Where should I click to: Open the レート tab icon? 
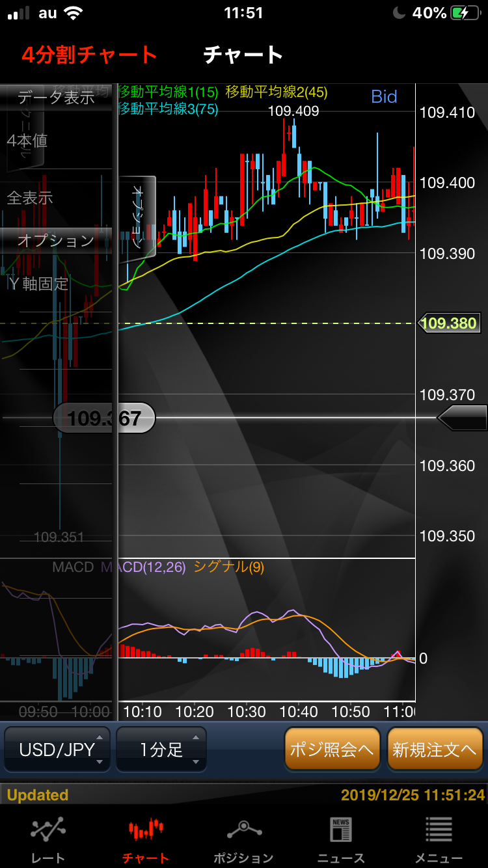point(48,830)
